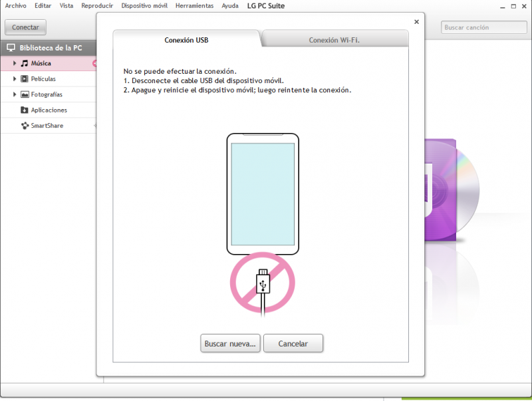Click the LG PC Suite title text
Image resolution: width=532 pixels, height=401 pixels.
tap(266, 6)
